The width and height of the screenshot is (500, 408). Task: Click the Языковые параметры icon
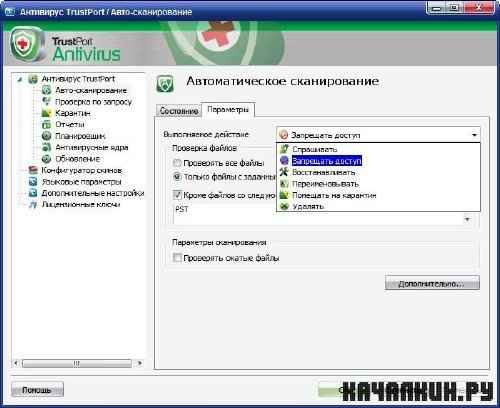[33, 182]
